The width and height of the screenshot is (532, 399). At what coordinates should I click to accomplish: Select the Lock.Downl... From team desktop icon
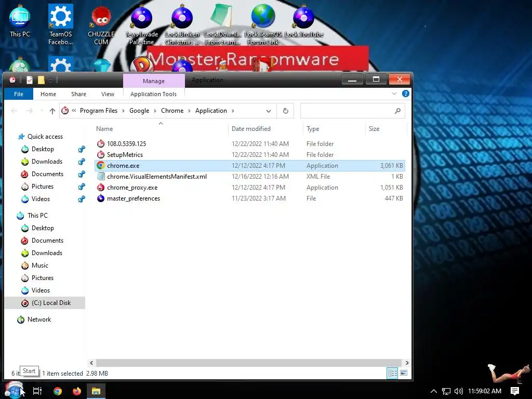222,24
